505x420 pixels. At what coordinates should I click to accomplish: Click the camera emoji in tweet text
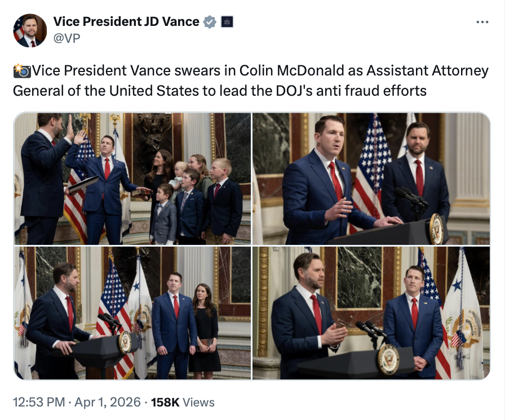point(22,72)
